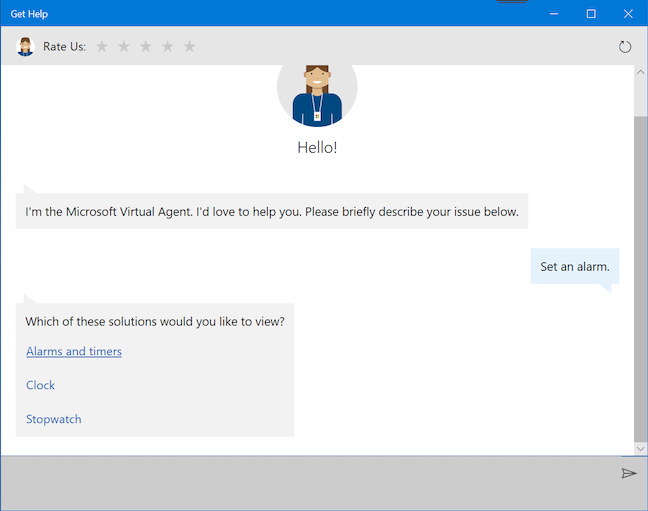The image size is (648, 511).
Task: Choose the Clock solution link
Action: [x=41, y=385]
